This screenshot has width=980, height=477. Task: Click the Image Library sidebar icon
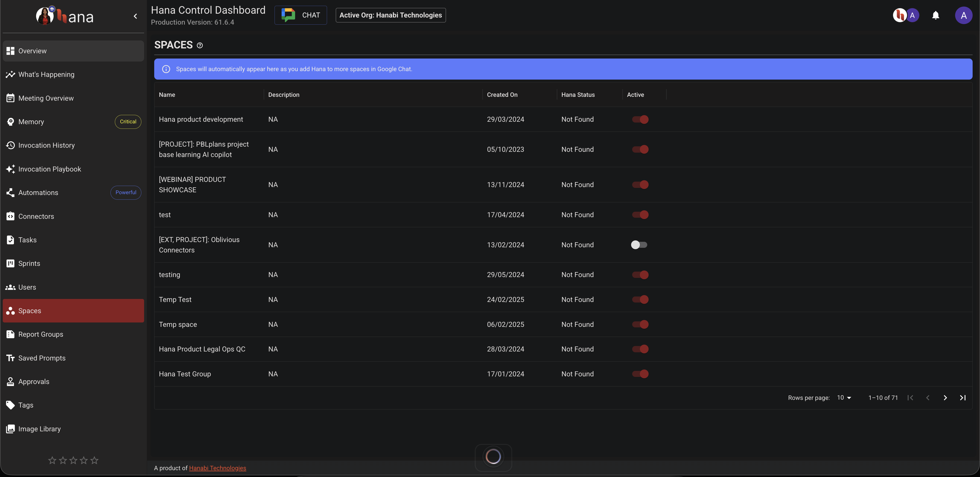click(x=10, y=429)
